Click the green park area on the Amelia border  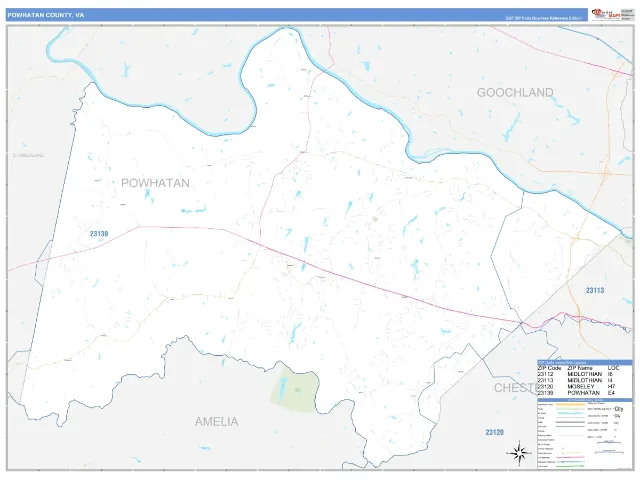click(295, 390)
